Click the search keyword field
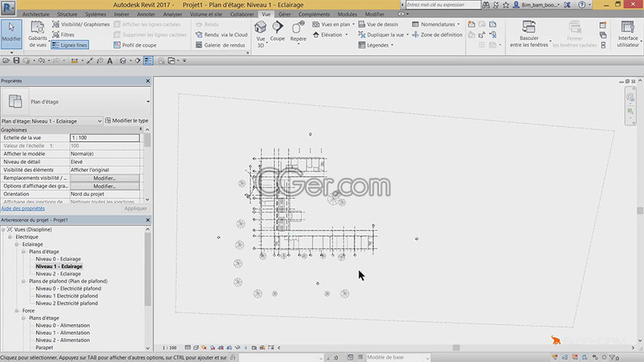Viewport: 644px width, 362px height. coord(443,5)
